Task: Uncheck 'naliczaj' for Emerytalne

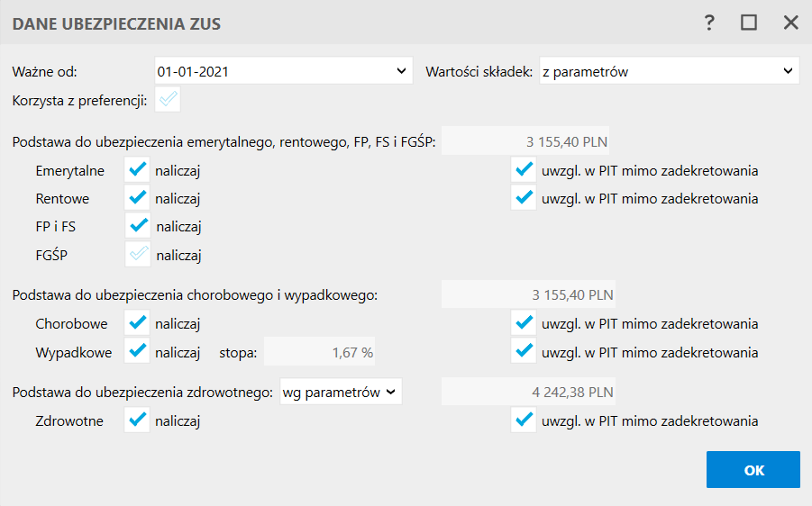Action: click(138, 170)
